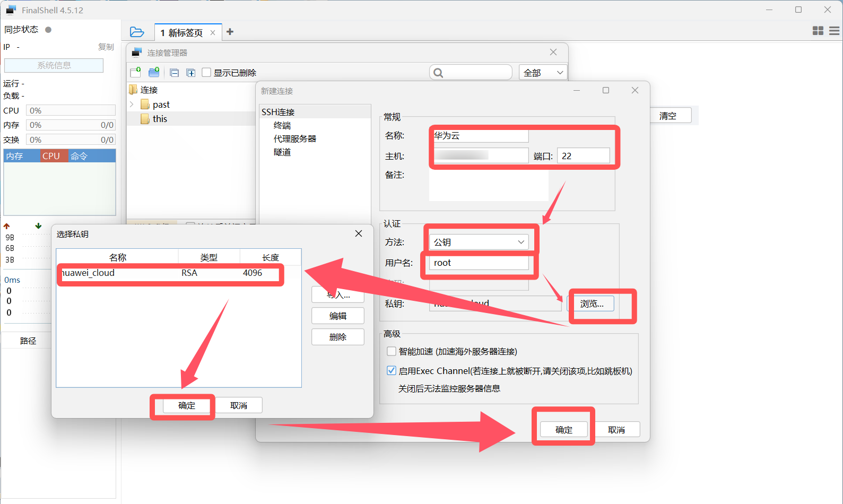Maximize the 新建连接 dialog

[606, 90]
